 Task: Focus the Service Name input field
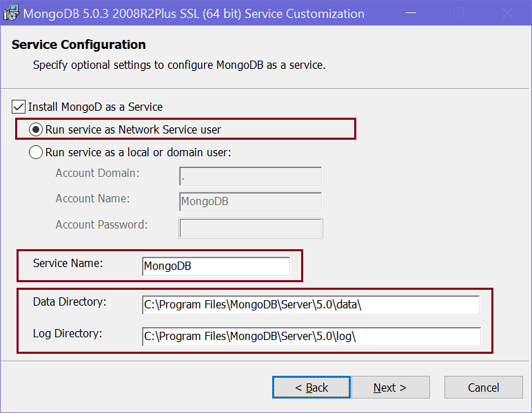pos(216,266)
